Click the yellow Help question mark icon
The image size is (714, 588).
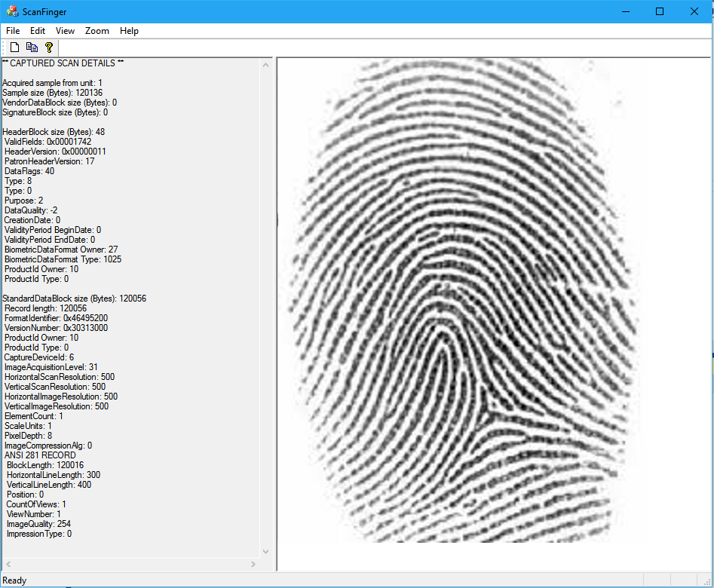click(x=49, y=47)
